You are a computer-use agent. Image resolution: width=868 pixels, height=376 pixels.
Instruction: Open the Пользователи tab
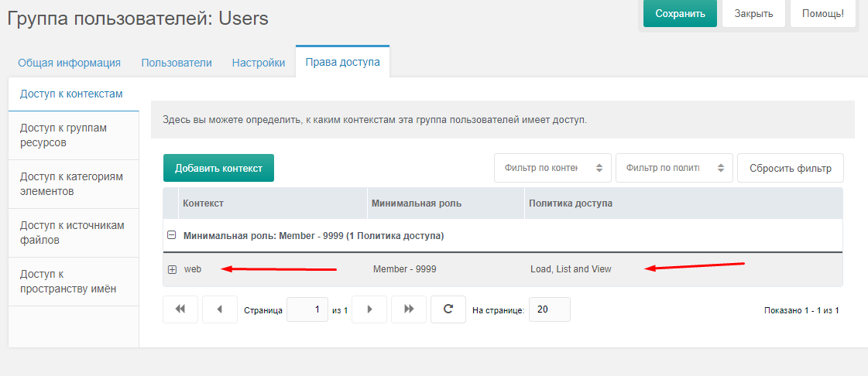pyautogui.click(x=177, y=63)
